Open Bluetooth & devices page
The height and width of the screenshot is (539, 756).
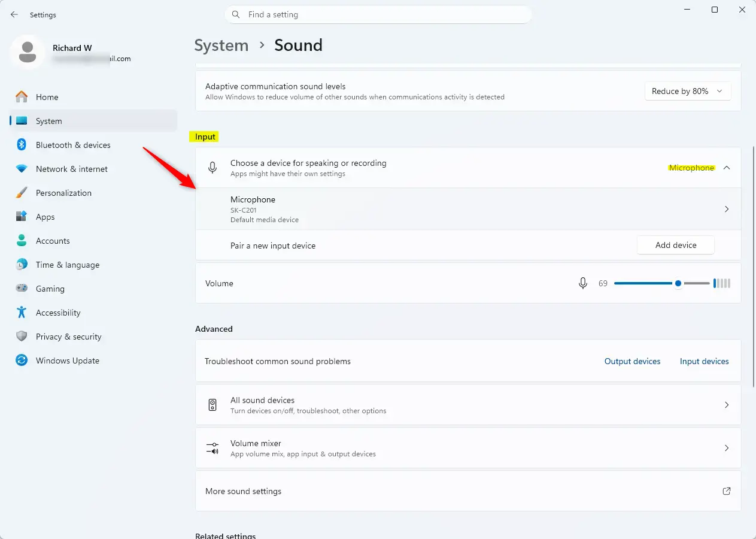(x=93, y=145)
